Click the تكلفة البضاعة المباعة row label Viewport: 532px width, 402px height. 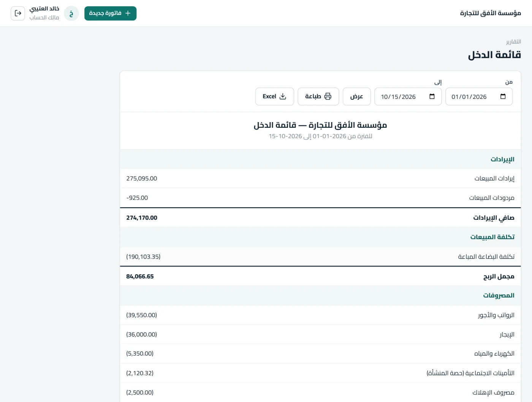click(x=486, y=257)
